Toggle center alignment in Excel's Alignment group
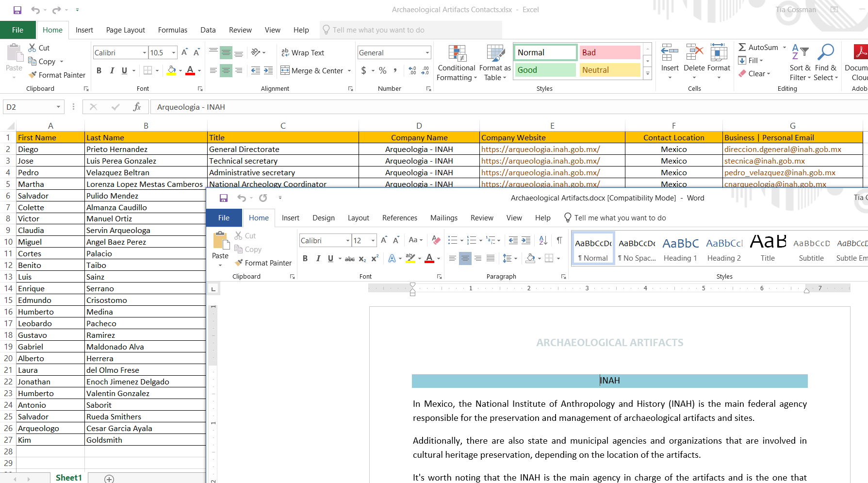 tap(226, 70)
